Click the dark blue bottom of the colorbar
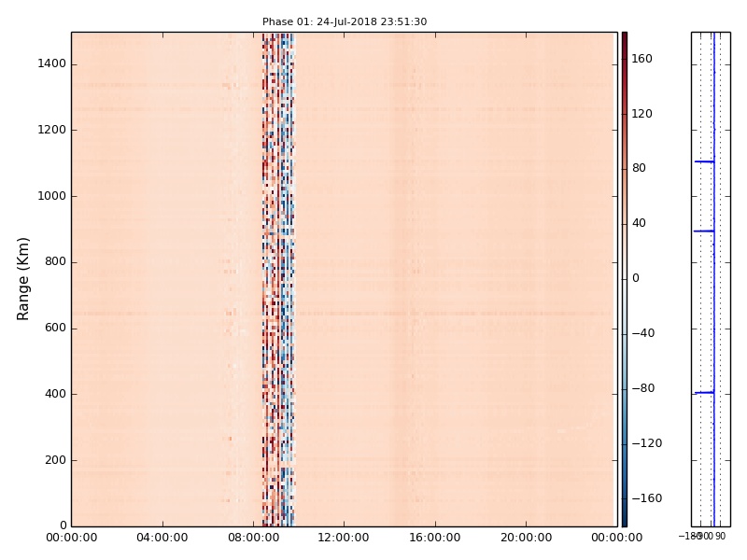 pos(625,521)
